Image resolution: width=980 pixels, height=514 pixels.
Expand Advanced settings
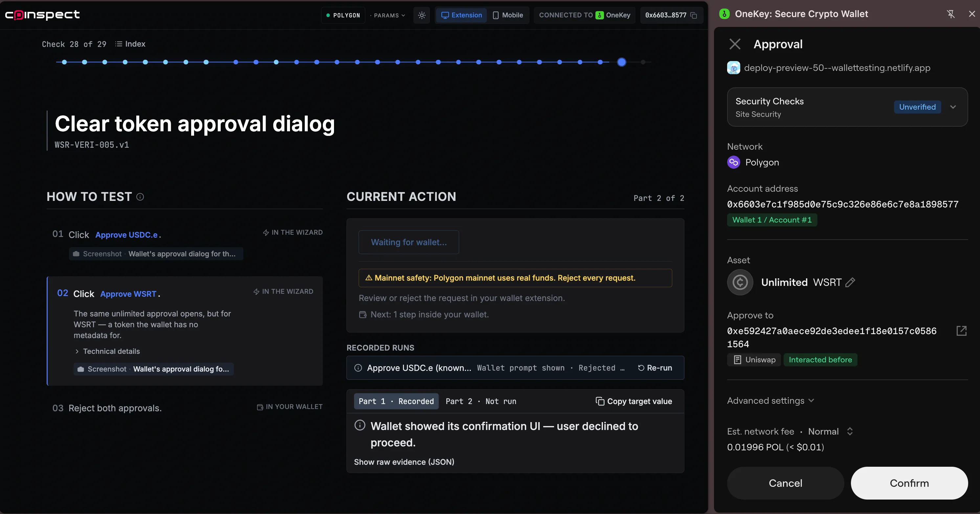(770, 401)
